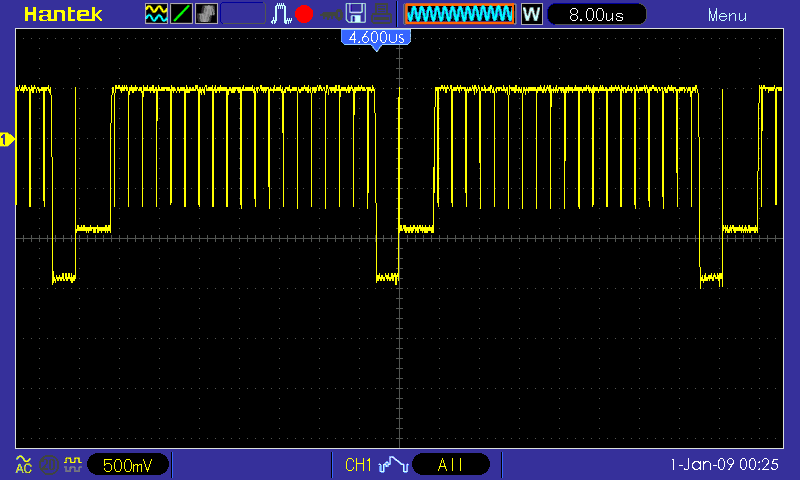The width and height of the screenshot is (800, 480).
Task: Click the waveform memory overview bar
Action: (460, 14)
